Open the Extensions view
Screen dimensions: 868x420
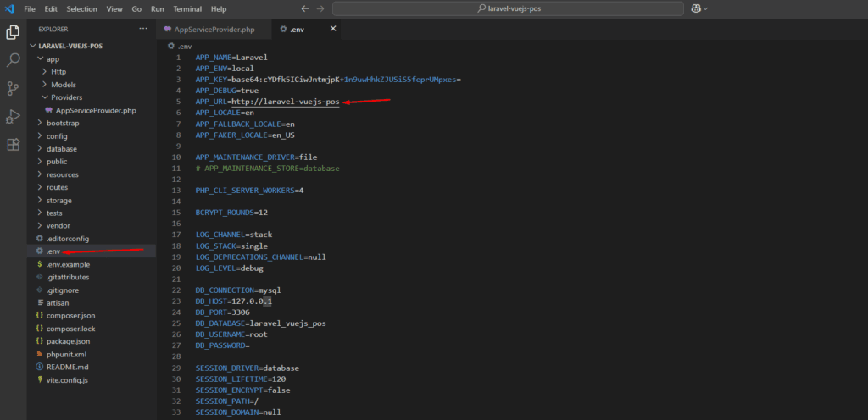click(13, 144)
